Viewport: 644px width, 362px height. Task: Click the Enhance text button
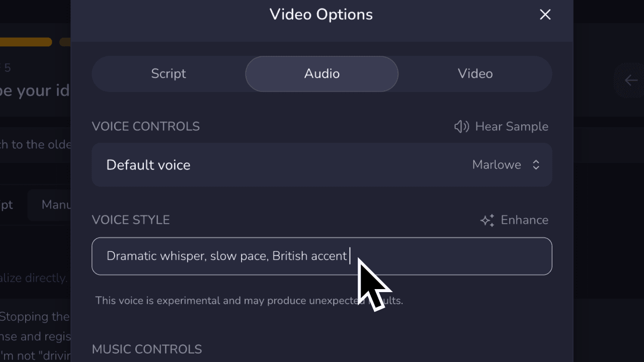[x=524, y=220]
